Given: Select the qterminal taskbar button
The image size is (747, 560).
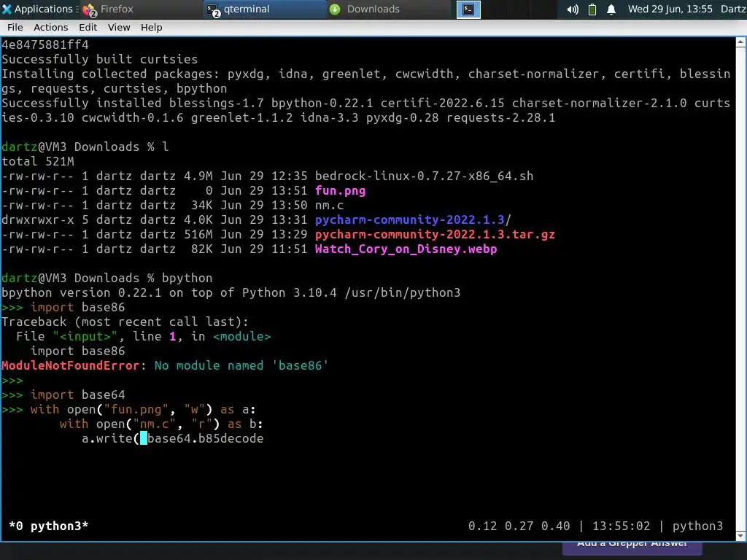Looking at the screenshot, I should pyautogui.click(x=264, y=9).
